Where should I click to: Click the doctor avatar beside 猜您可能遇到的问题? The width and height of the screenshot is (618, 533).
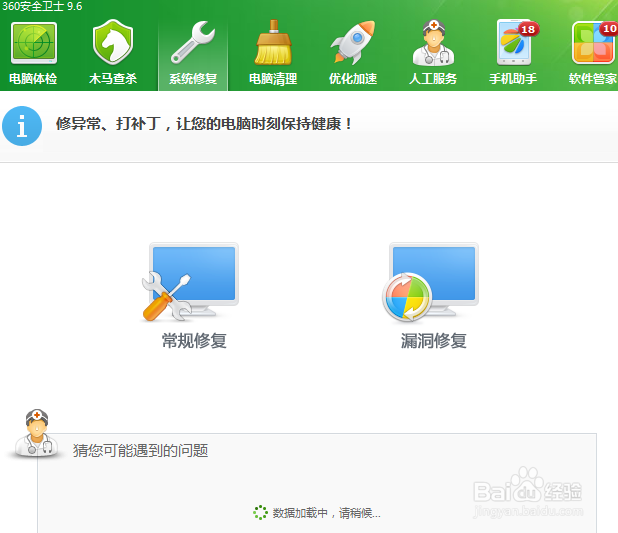36,434
